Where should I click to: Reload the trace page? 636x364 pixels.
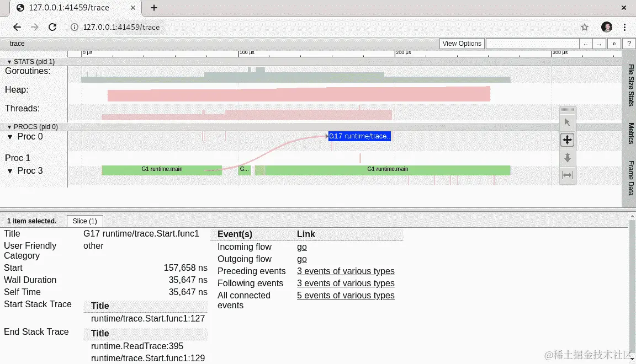pos(52,27)
